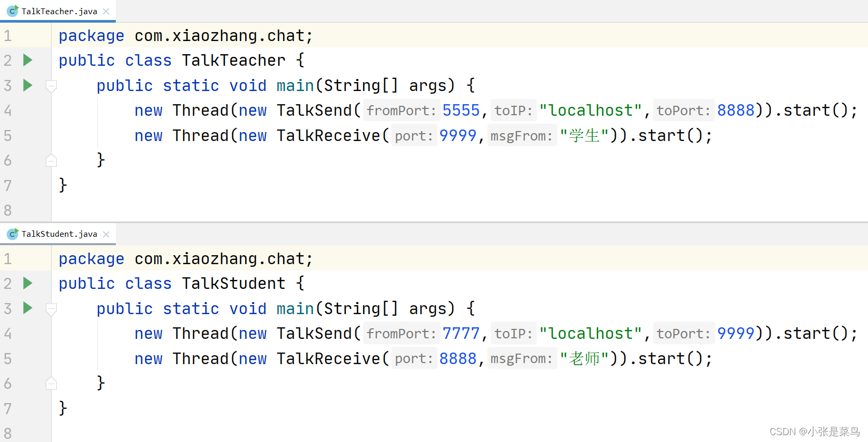Click toPort value 8888 in TalkTeacher
This screenshot has height=442, width=868.
click(x=736, y=110)
